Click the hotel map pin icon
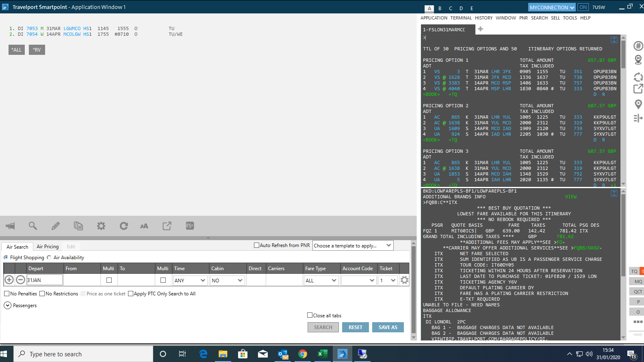 (x=638, y=60)
